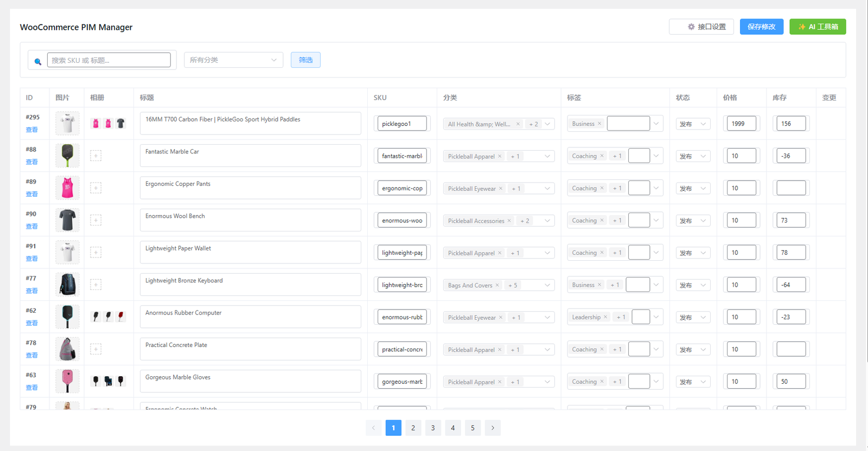868x451 pixels.
Task: Remove Leadership label from Anormous Rubber Computer
Action: (x=605, y=317)
